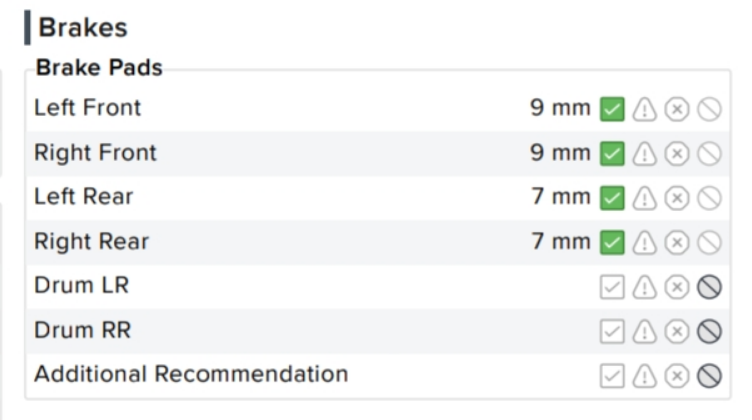Toggle green pass checkbox for Right Rear

point(612,242)
